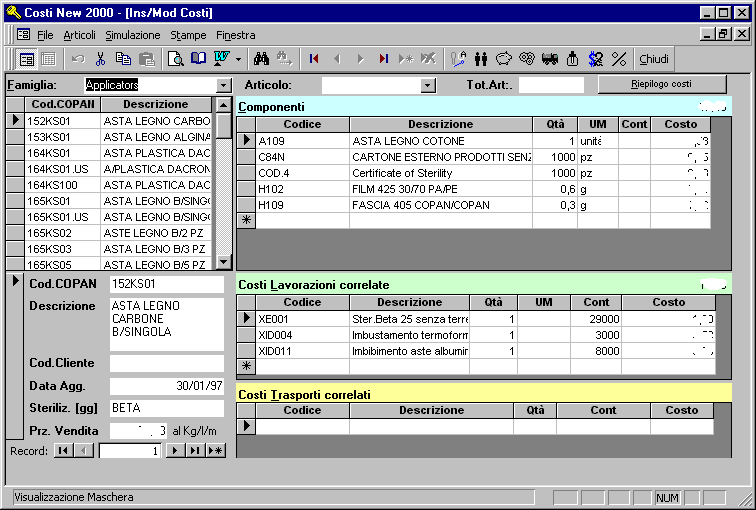Click the Copy icon in toolbar
Viewport: 756px width, 510px height.
point(123,59)
